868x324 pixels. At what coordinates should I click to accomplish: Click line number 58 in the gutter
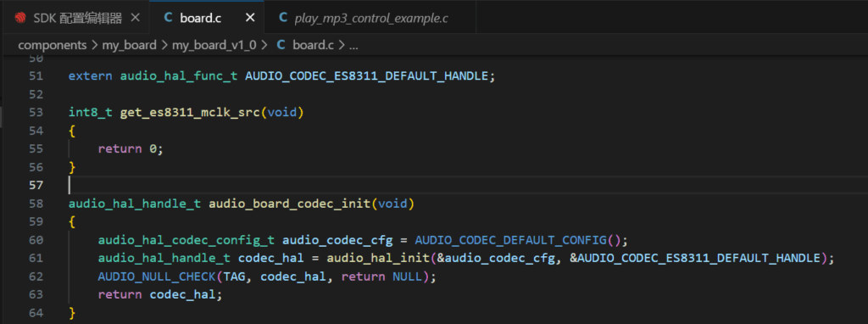point(36,204)
